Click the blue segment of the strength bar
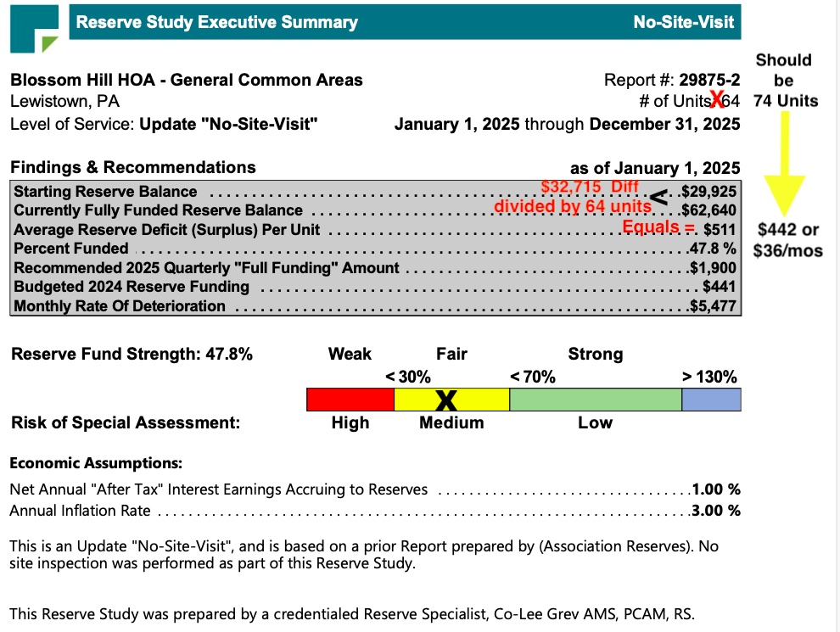Image resolution: width=840 pixels, height=632 pixels. 711,400
